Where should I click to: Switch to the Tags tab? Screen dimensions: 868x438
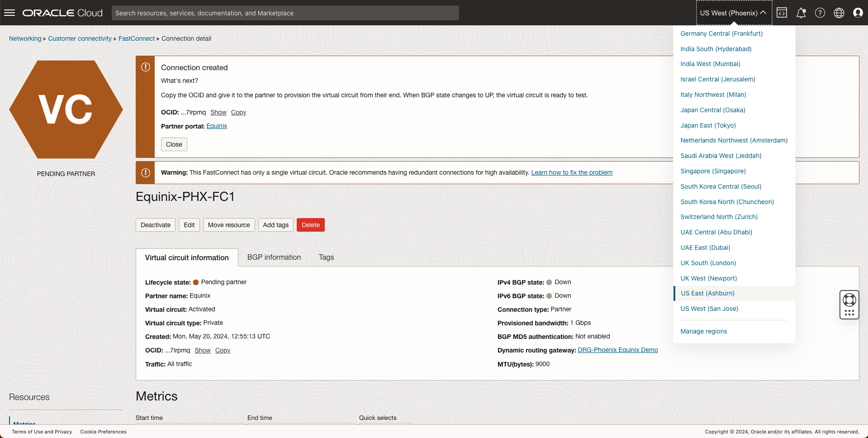click(326, 257)
